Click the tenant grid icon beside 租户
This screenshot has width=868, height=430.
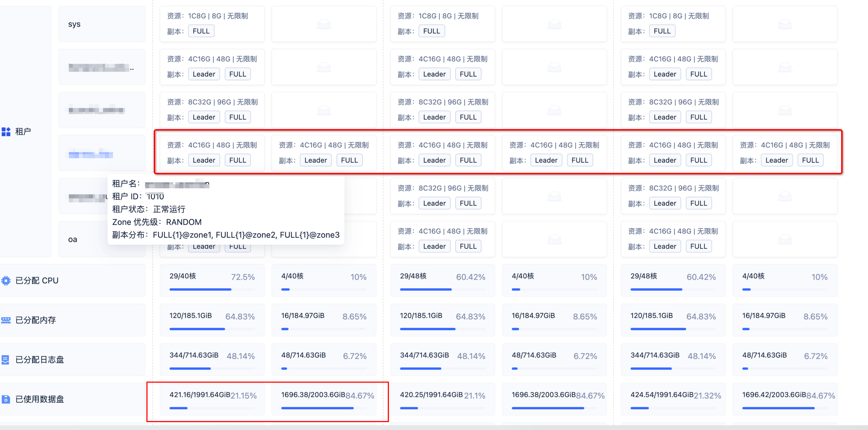pos(6,131)
